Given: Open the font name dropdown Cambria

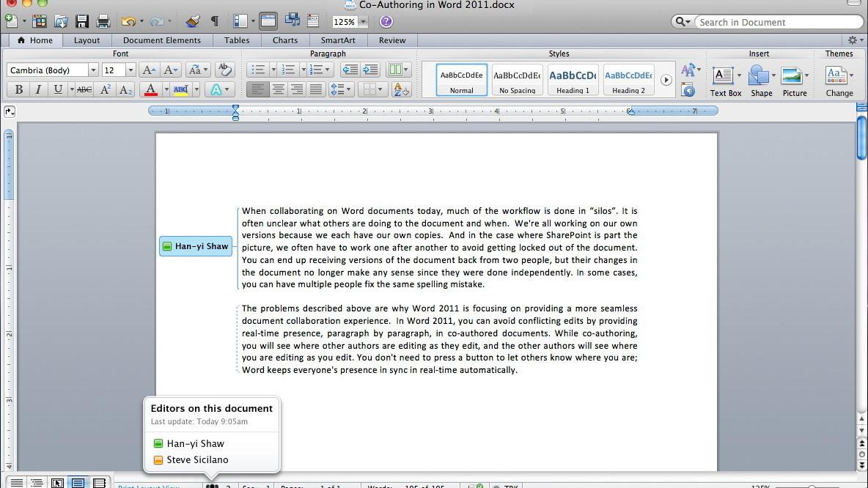Looking at the screenshot, I should tap(93, 70).
